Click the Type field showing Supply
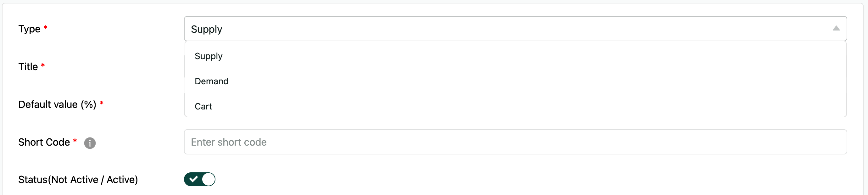Screen dimensions: 868x195 pos(472,29)
